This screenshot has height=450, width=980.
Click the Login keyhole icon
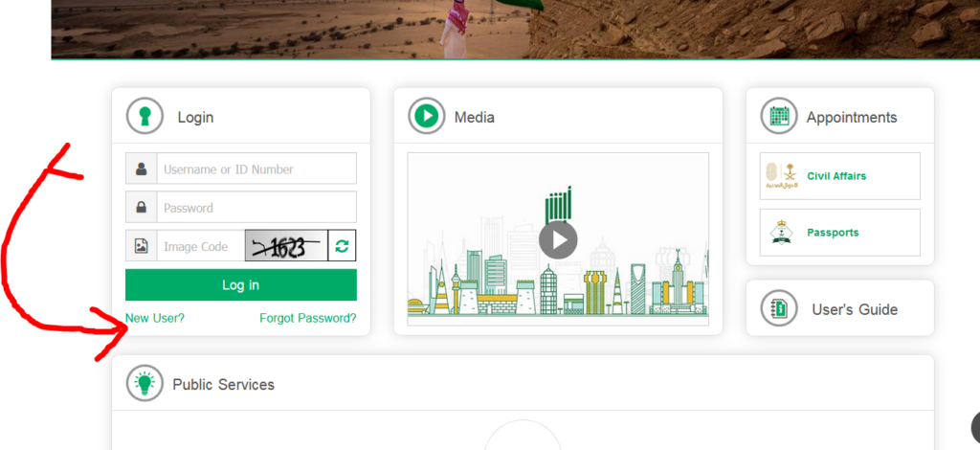click(145, 116)
